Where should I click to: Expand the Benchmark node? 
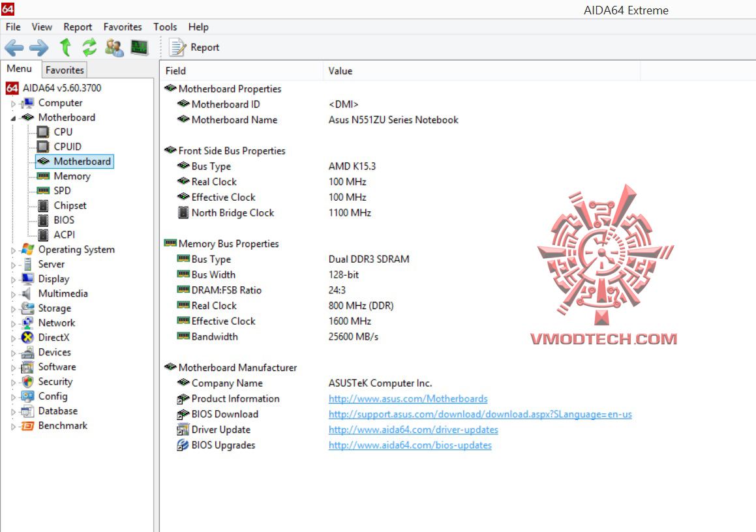click(x=13, y=426)
